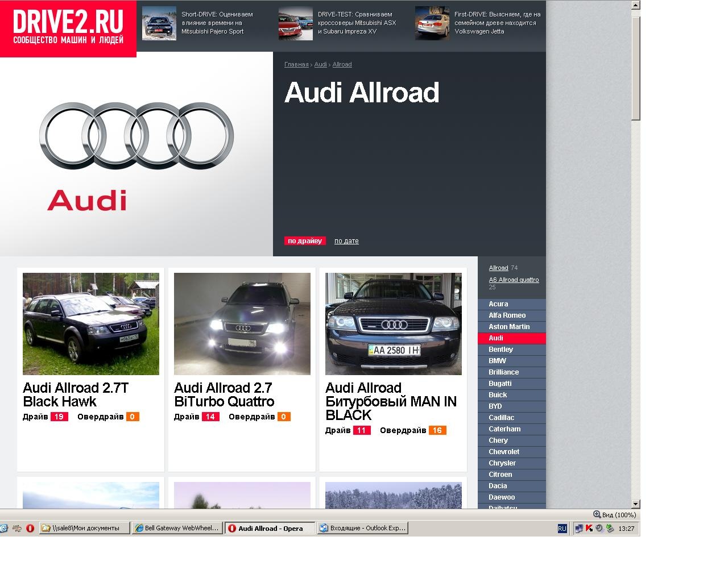The image size is (728, 582).
Task: Open the Volkswagen Jetta article thumbnail
Action: tap(432, 23)
